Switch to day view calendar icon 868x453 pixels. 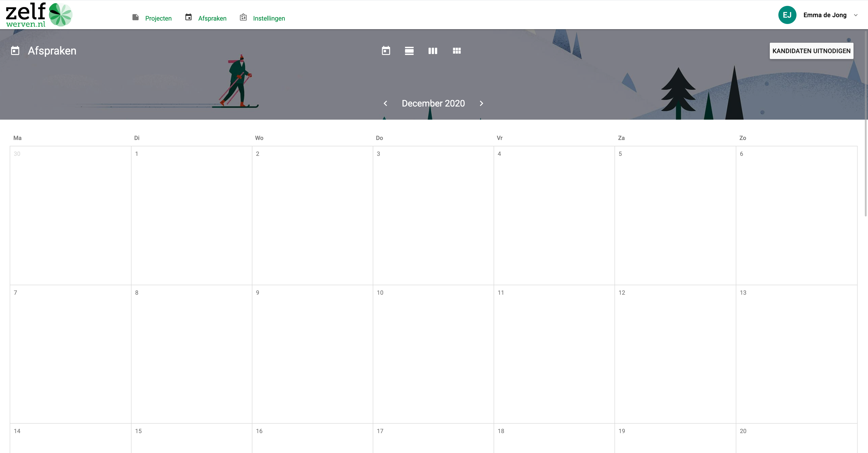pos(386,51)
